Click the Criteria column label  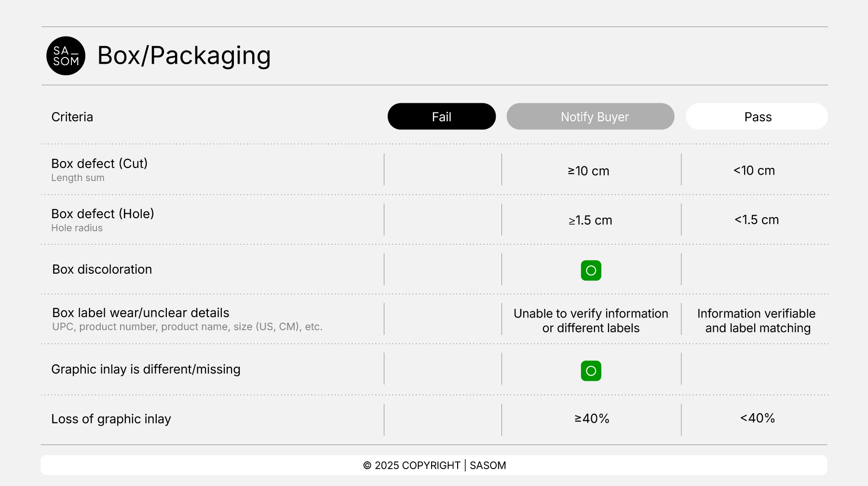point(72,117)
